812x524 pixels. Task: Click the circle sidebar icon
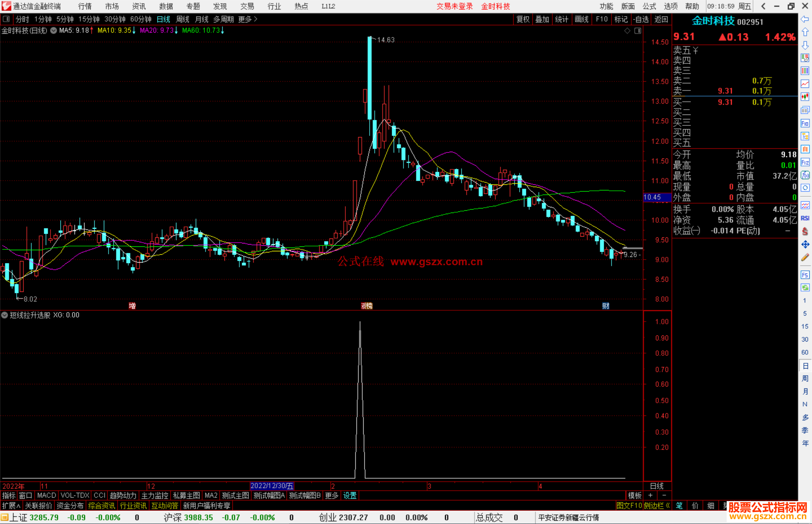805,188
